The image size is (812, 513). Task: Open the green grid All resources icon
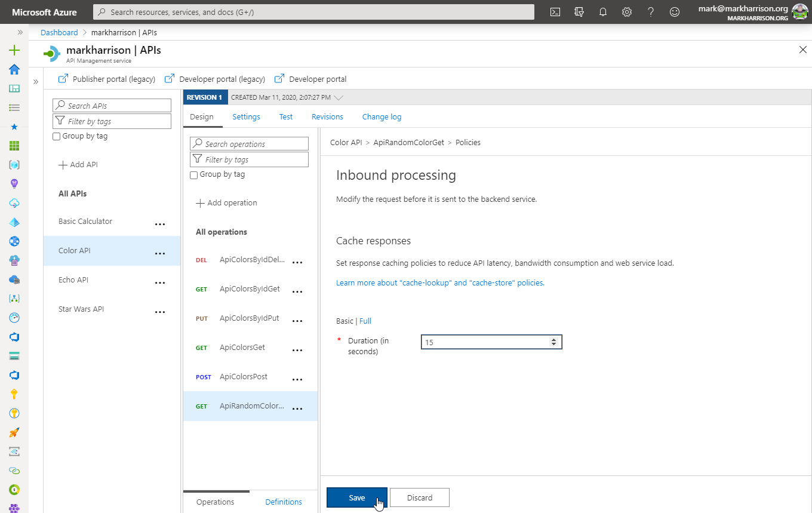tap(14, 146)
